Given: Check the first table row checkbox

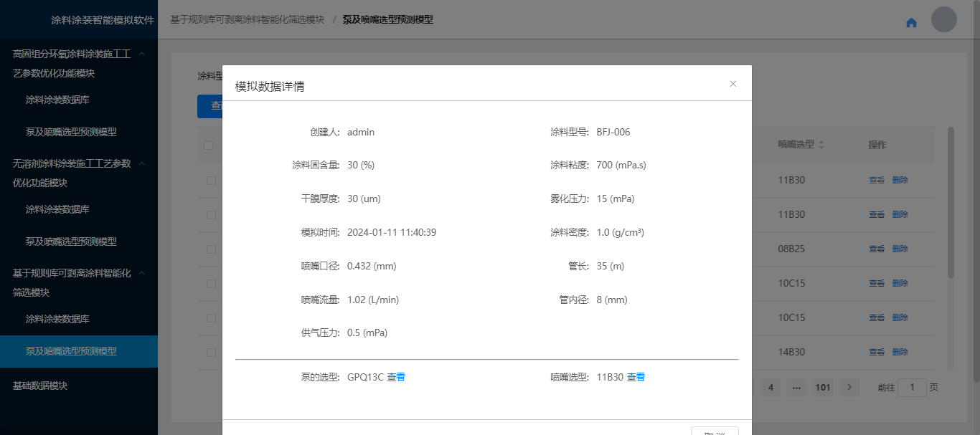Looking at the screenshot, I should coord(211,181).
